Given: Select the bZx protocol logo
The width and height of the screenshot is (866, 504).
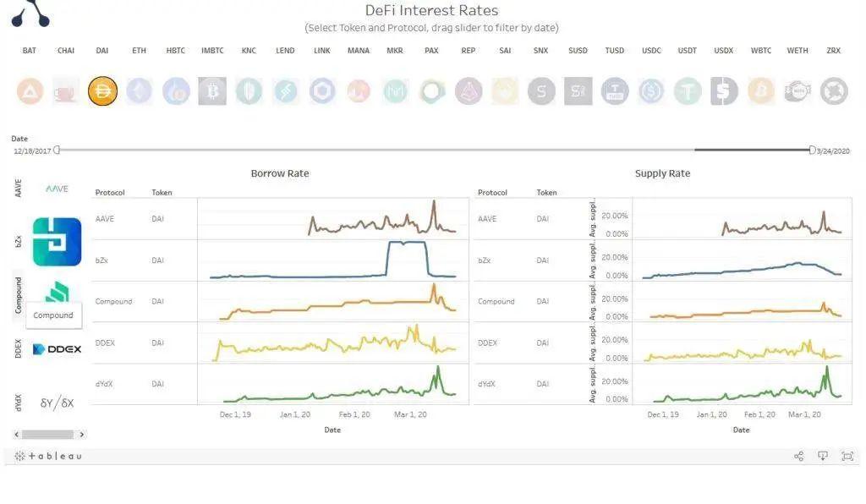Looking at the screenshot, I should (x=57, y=242).
